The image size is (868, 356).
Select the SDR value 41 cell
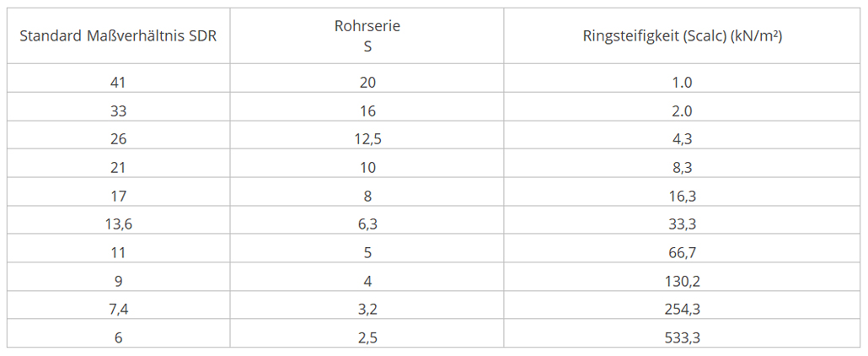pyautogui.click(x=119, y=83)
